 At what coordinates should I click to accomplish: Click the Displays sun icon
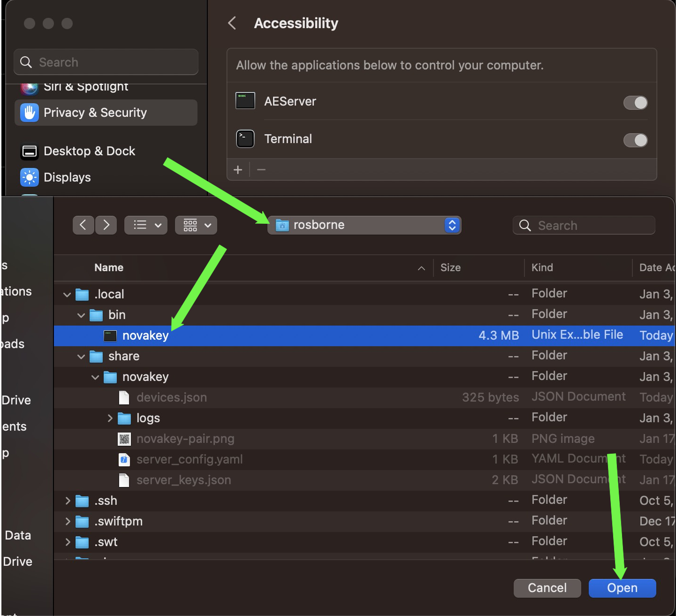[x=29, y=177]
